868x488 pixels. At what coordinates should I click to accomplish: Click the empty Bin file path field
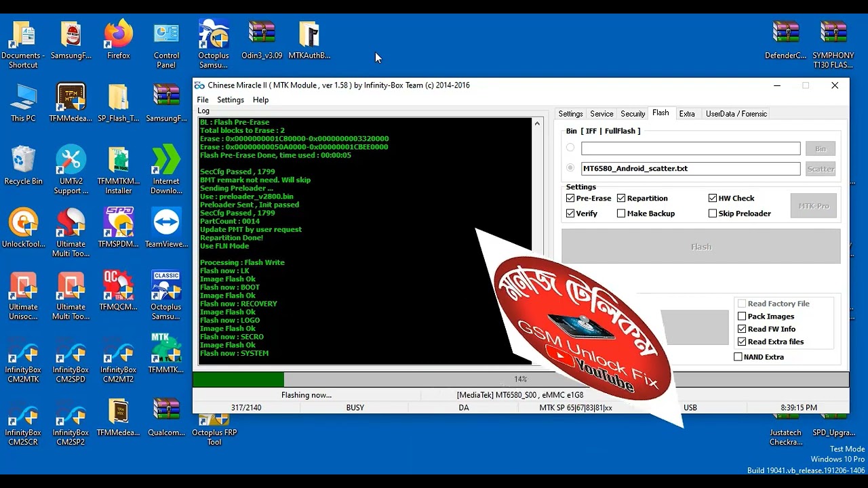click(691, 148)
